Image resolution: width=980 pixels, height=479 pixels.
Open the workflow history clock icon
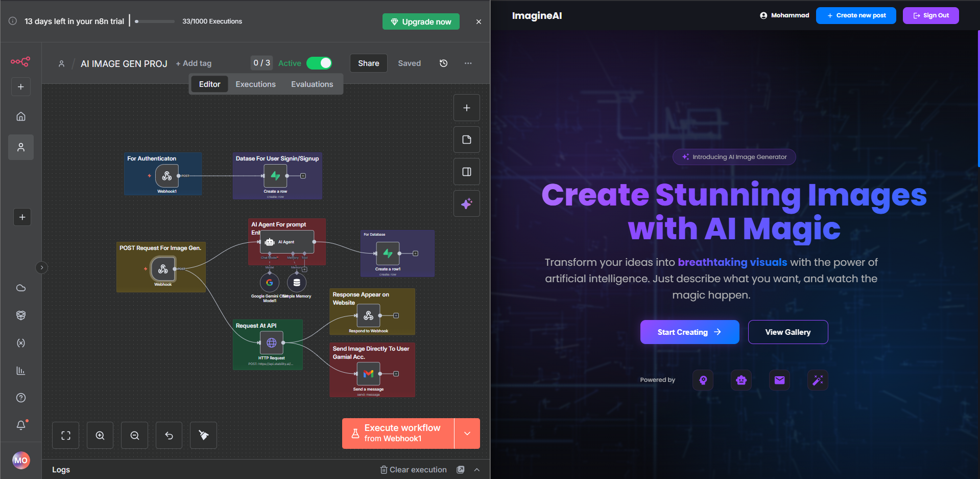(x=443, y=63)
